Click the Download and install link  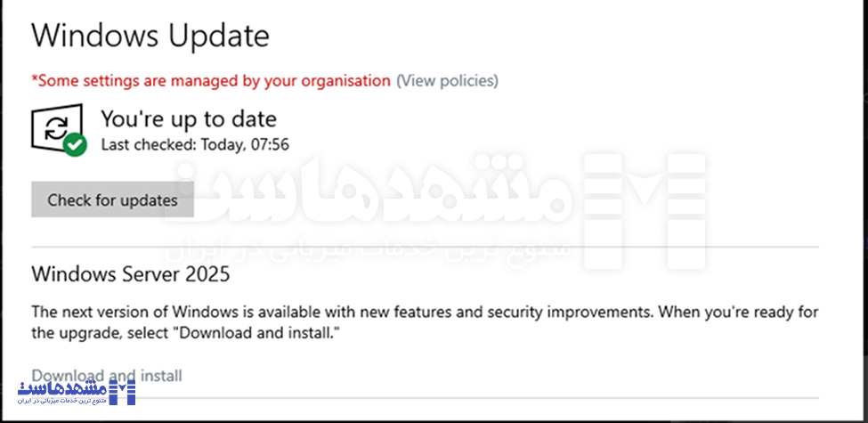pyautogui.click(x=107, y=376)
